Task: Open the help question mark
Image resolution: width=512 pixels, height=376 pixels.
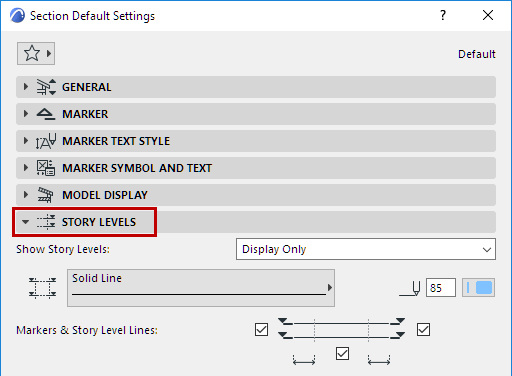Action: [443, 15]
